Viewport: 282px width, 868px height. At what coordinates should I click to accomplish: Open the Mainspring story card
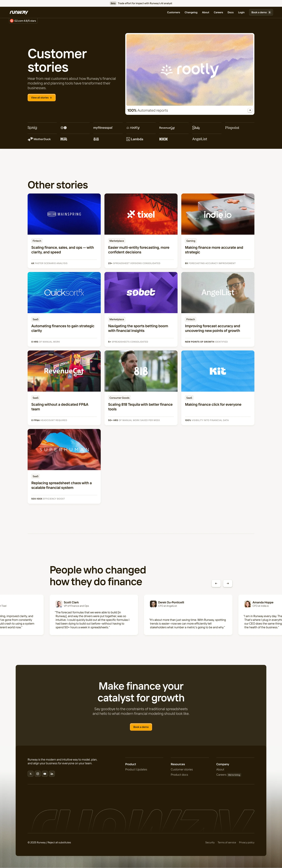point(64,231)
